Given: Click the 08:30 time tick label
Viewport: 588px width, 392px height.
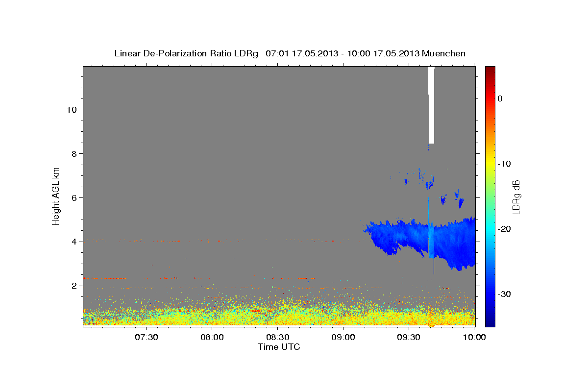Looking at the screenshot, I should pos(277,337).
